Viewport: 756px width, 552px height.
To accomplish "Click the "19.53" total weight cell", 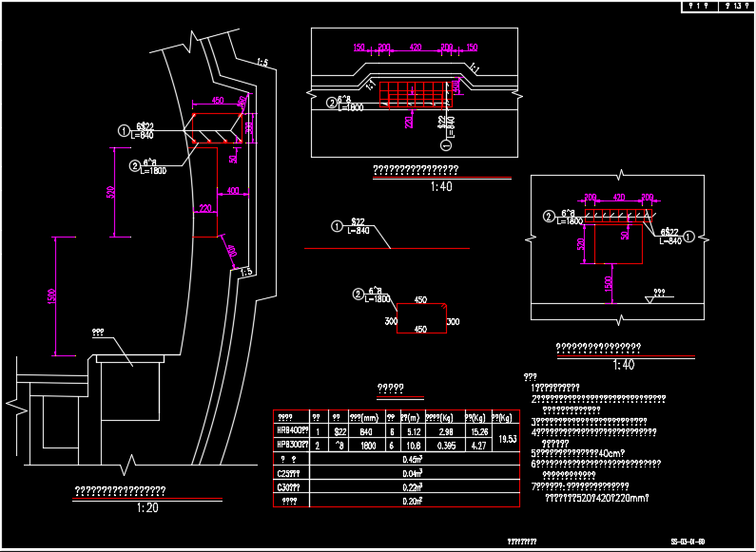I will 507,439.
